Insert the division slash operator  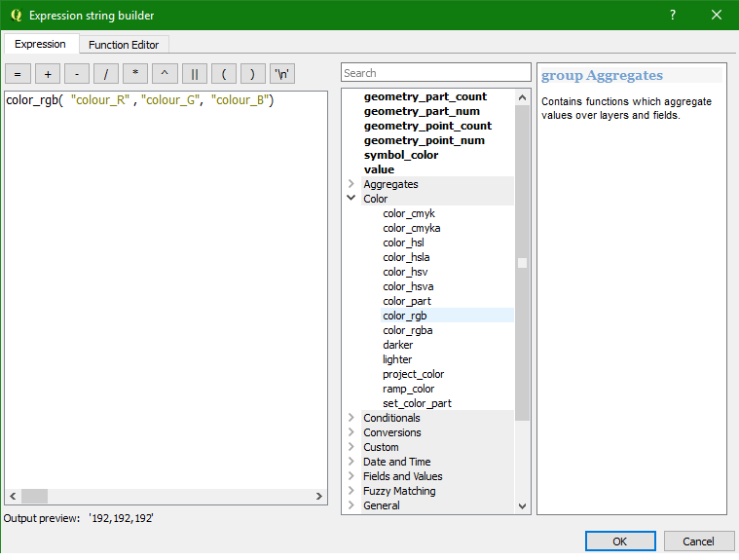coord(106,74)
